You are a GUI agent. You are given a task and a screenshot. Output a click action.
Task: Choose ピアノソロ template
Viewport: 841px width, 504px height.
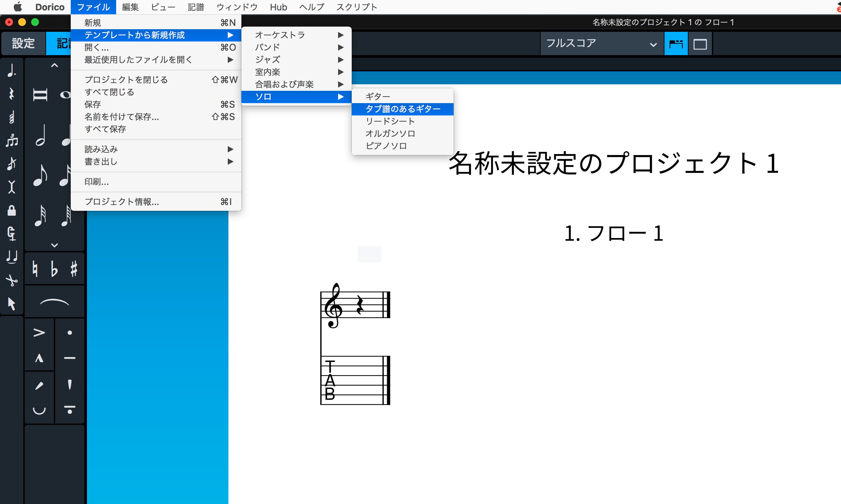pos(403,146)
